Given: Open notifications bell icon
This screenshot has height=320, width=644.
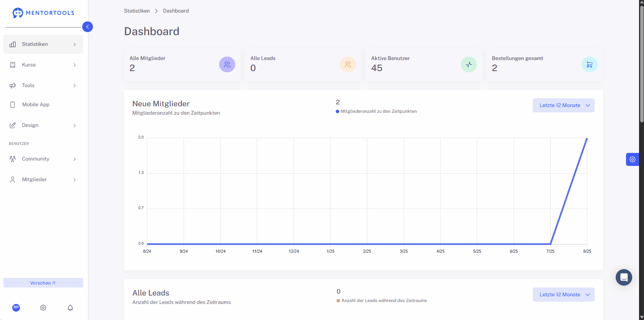Looking at the screenshot, I should pyautogui.click(x=70, y=308).
